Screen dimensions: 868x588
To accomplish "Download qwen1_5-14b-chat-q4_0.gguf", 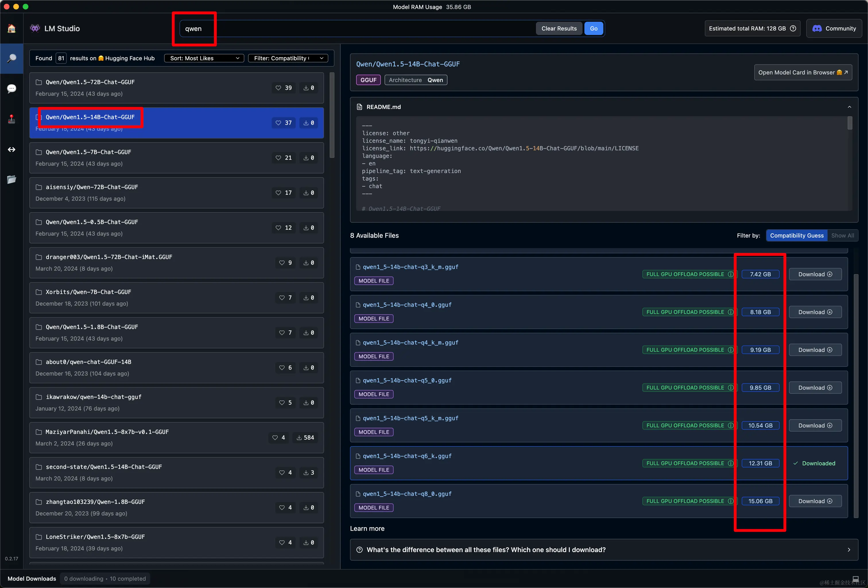I will pos(815,312).
